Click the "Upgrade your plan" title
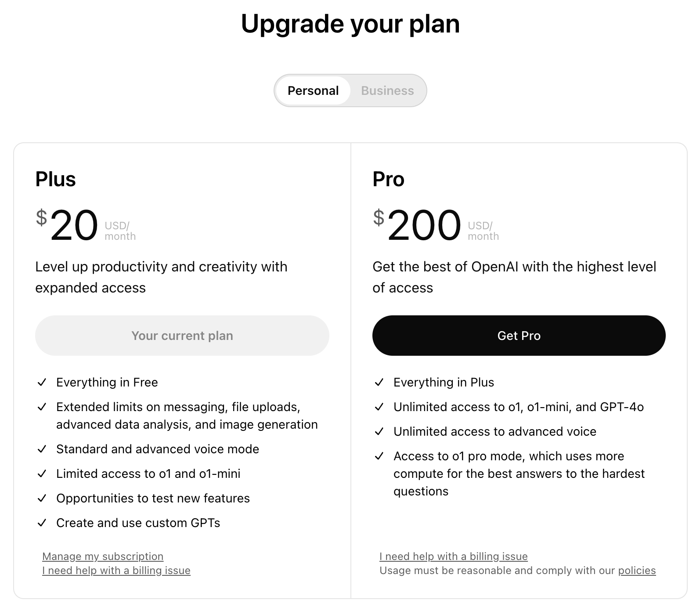Image resolution: width=700 pixels, height=614 pixels. click(x=350, y=24)
